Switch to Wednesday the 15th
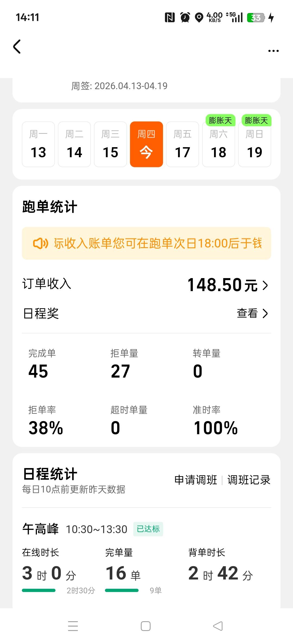Image resolution: width=293 pixels, height=644 pixels. 110,144
